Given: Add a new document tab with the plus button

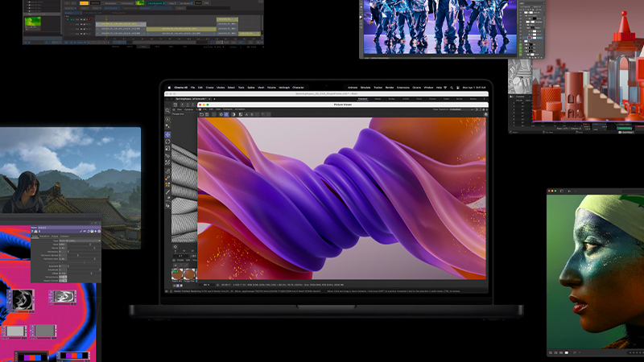Looking at the screenshot, I should [214, 99].
